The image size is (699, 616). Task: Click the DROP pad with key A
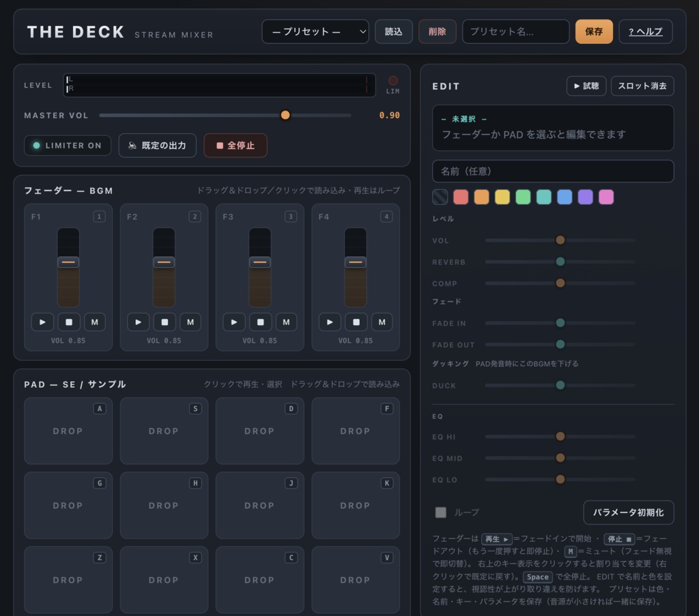coord(68,431)
